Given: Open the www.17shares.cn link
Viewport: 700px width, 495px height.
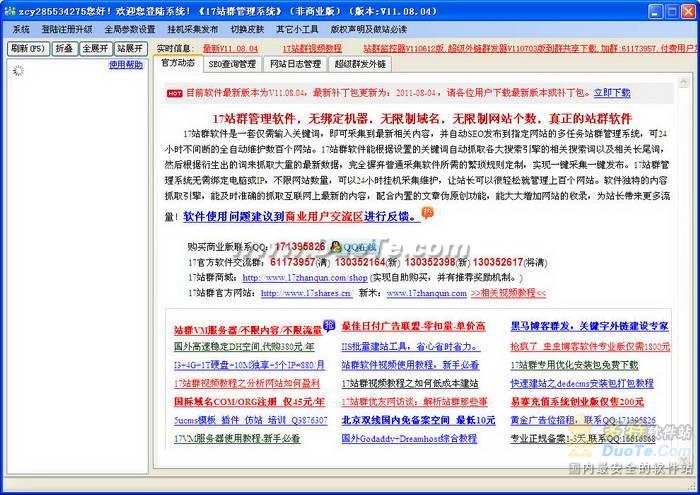Looking at the screenshot, I should (x=306, y=293).
